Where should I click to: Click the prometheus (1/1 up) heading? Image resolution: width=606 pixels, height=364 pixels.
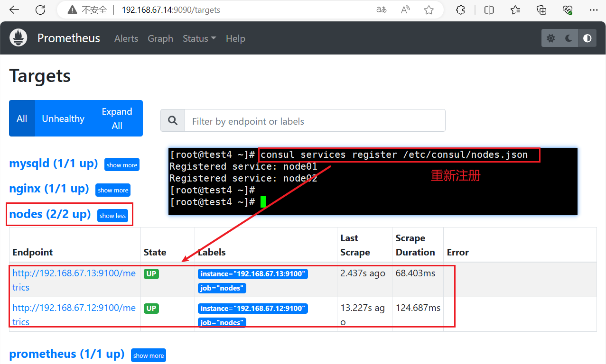(67, 354)
